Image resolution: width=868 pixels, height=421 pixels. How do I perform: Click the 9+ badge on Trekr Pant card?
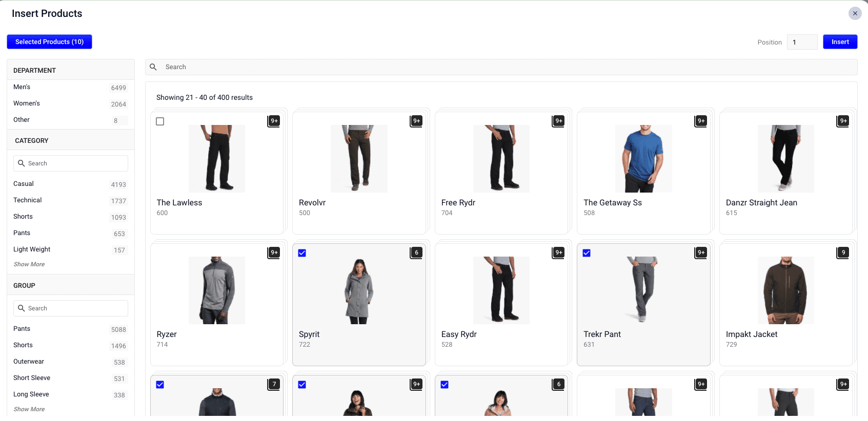[701, 252]
